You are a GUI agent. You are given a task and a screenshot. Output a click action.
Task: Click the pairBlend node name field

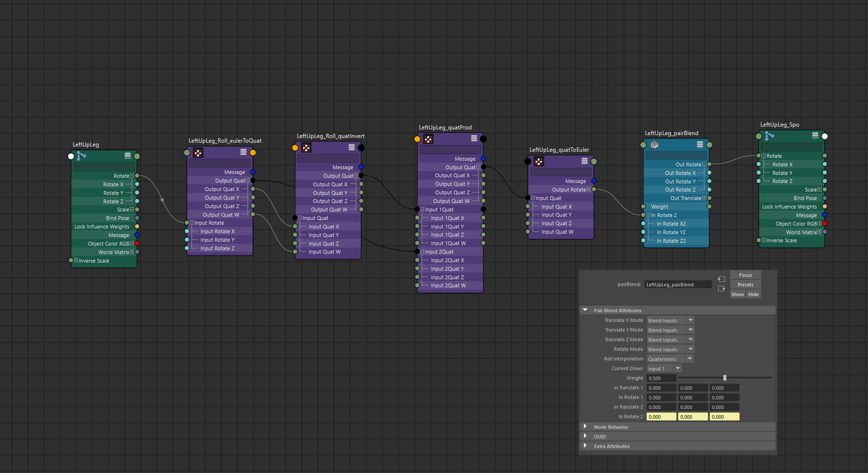678,285
